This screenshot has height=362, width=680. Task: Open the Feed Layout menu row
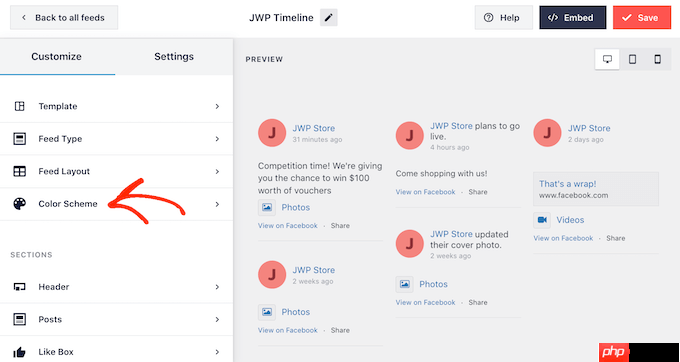click(x=116, y=171)
